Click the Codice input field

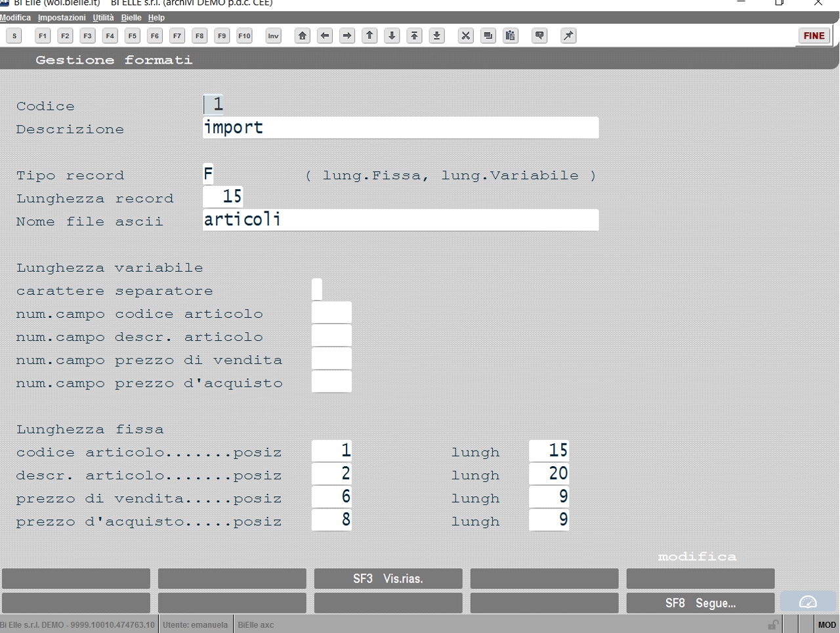point(214,104)
